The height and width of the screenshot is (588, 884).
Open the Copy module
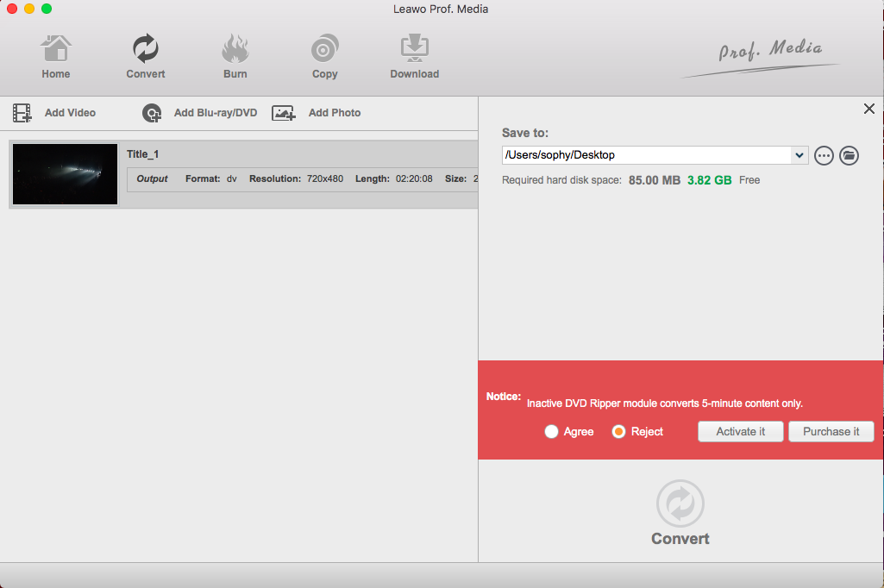pyautogui.click(x=325, y=56)
